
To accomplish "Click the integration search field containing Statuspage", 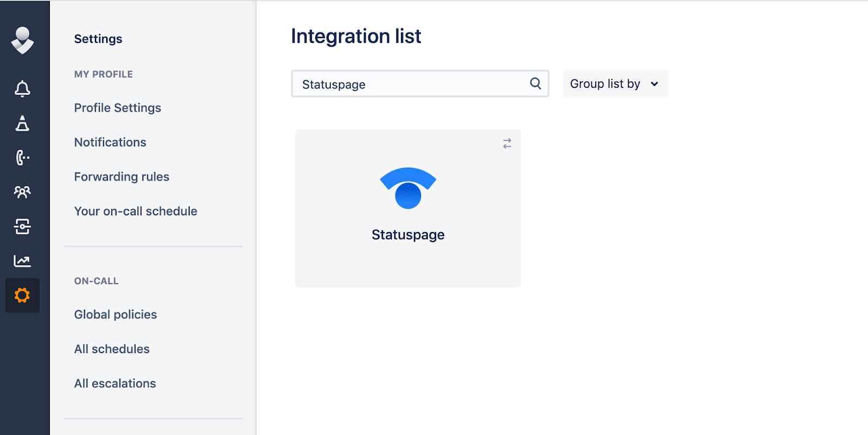I will tap(410, 84).
